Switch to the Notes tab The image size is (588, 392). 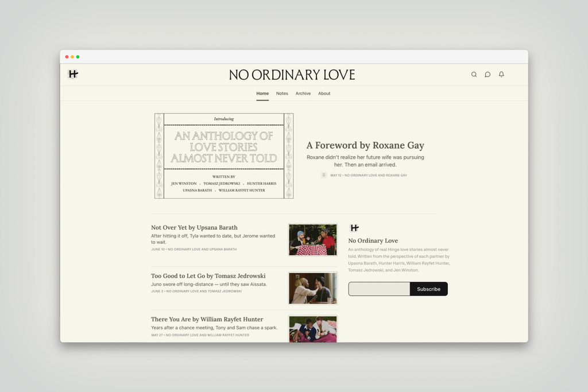tap(282, 93)
